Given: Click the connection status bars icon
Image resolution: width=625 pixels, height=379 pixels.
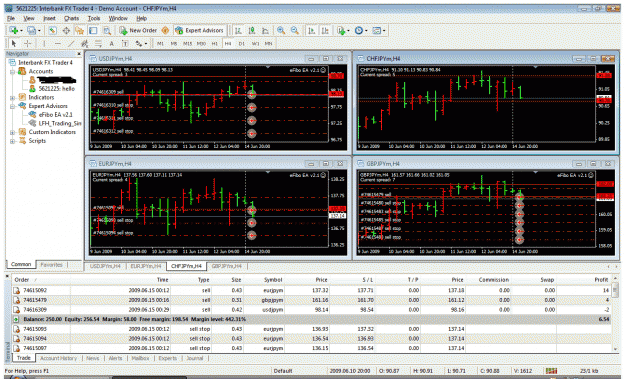Looking at the screenshot, I should (551, 371).
